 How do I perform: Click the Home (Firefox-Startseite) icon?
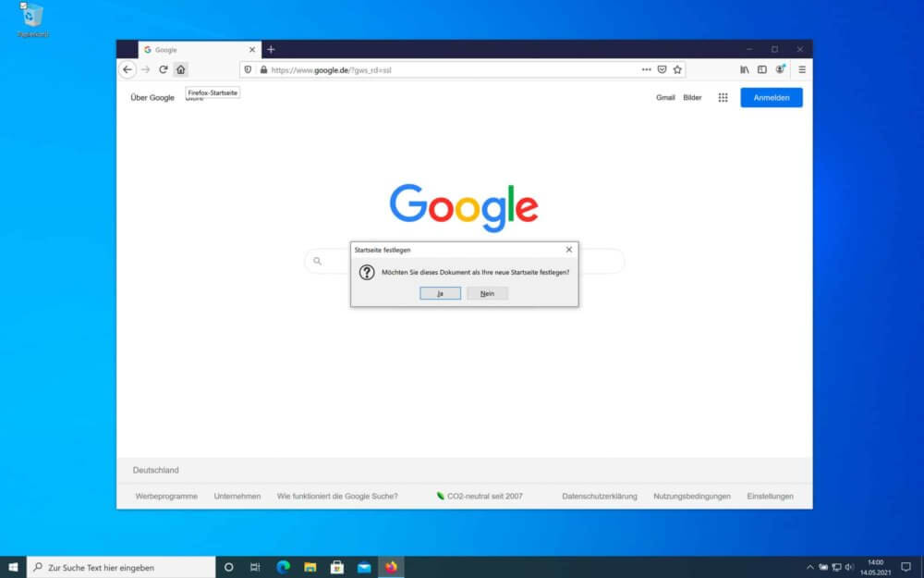pos(181,69)
